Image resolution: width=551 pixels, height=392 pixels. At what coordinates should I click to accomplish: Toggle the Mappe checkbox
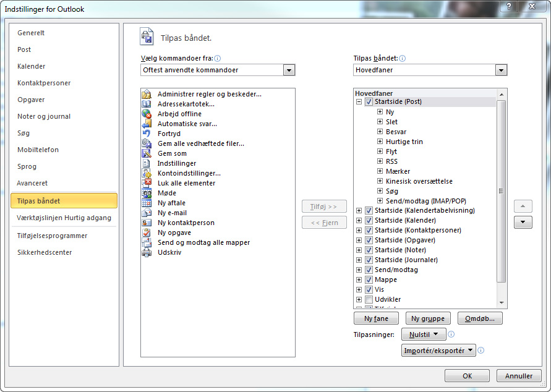(x=369, y=279)
